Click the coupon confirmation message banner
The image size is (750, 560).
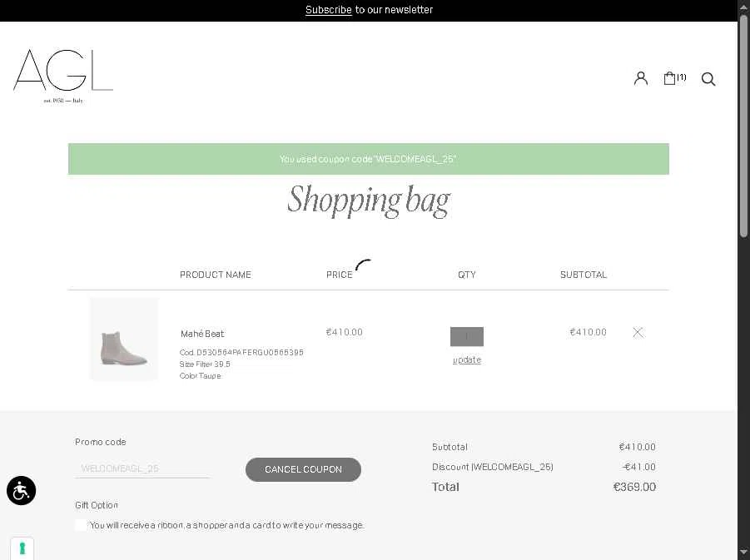tap(368, 159)
